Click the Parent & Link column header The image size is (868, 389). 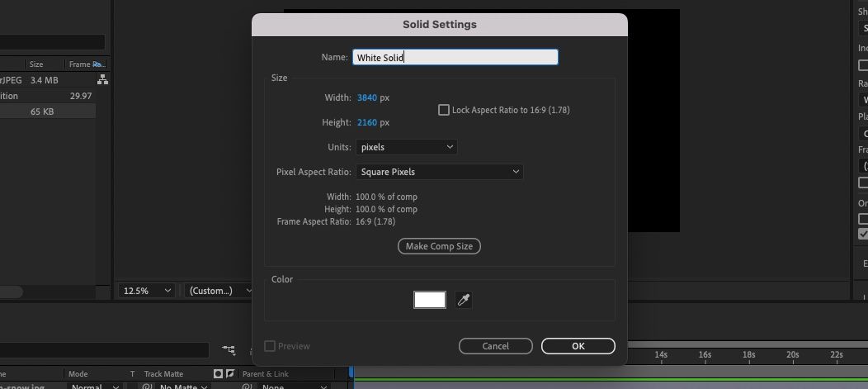266,374
